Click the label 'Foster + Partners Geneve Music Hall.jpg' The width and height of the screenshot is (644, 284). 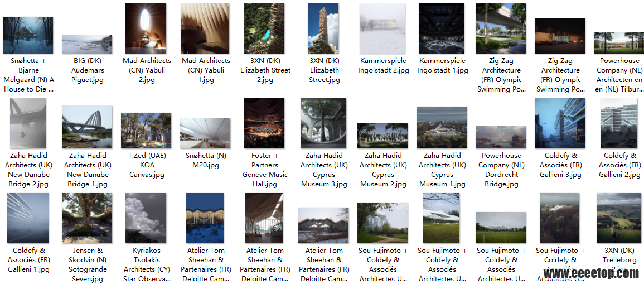pyautogui.click(x=265, y=170)
